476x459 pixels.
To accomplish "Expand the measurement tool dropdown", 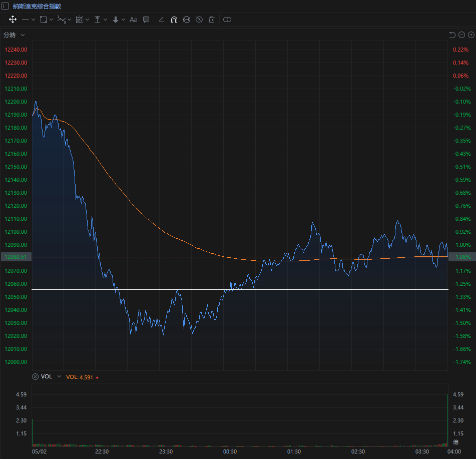I will click(x=88, y=20).
